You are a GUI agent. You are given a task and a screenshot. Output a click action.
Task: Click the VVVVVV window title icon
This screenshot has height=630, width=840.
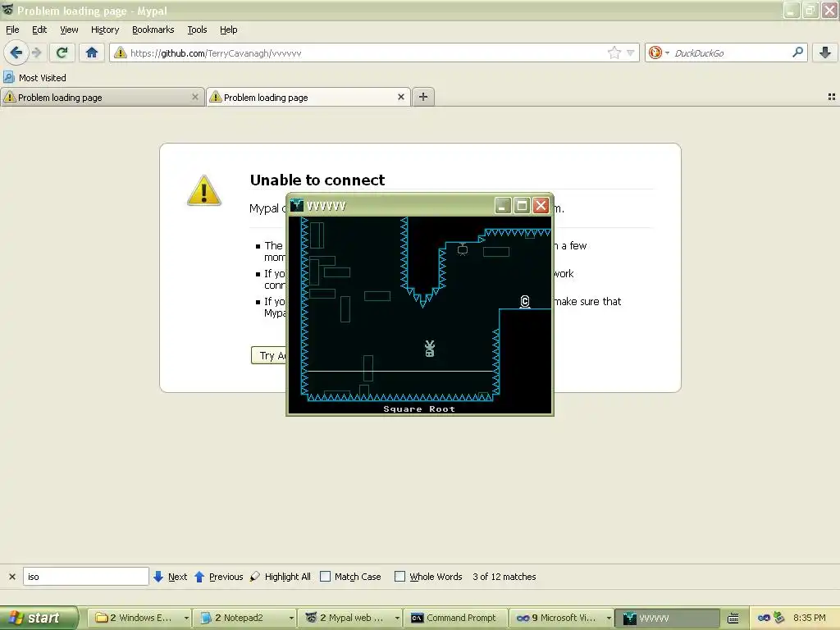pos(297,206)
